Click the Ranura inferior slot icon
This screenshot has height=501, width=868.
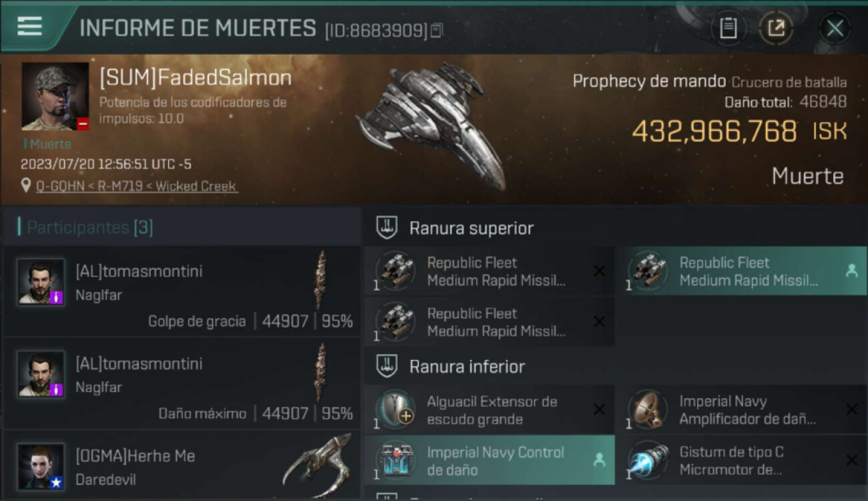(387, 366)
